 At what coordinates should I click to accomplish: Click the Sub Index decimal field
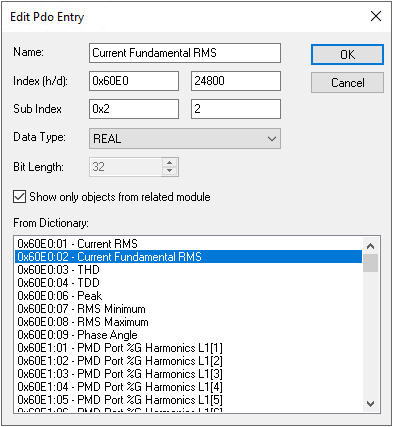coord(236,109)
